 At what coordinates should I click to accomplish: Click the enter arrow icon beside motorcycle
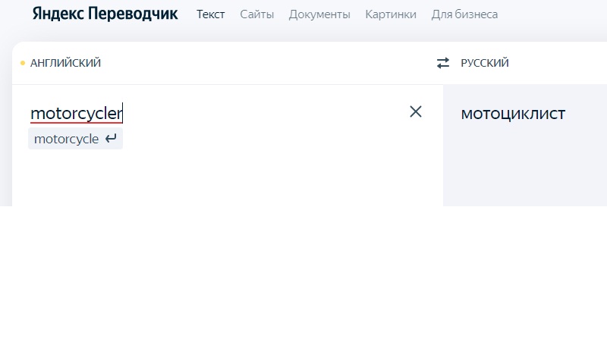(112, 139)
